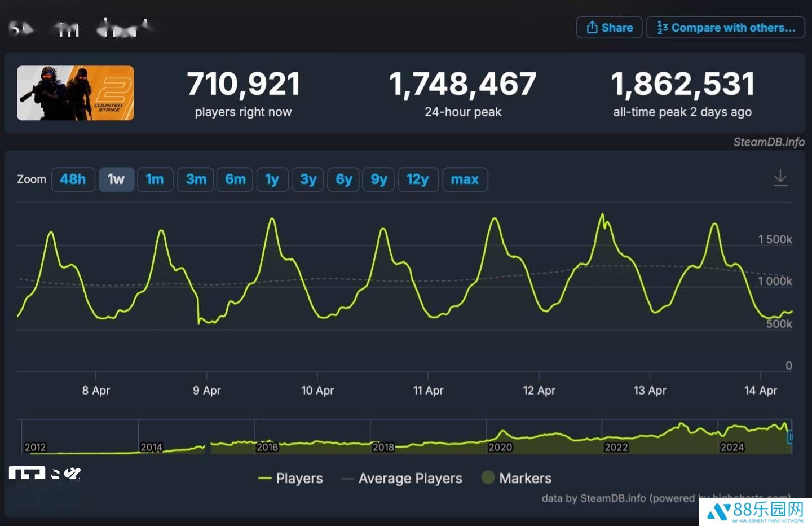Switch to the 48h zoom tab
This screenshot has width=812, height=526.
tap(73, 179)
